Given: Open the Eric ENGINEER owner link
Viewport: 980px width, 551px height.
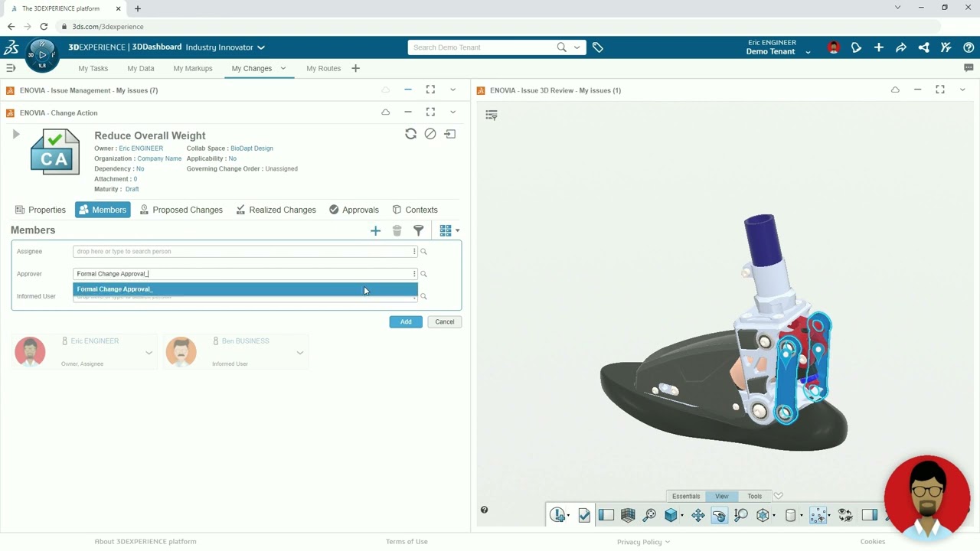Looking at the screenshot, I should pyautogui.click(x=141, y=148).
